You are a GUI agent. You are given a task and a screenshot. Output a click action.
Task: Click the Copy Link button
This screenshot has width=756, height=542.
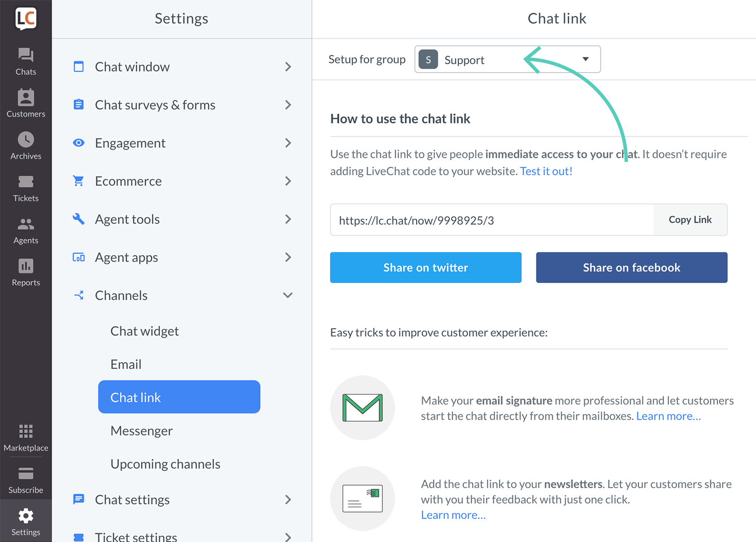[x=690, y=220]
